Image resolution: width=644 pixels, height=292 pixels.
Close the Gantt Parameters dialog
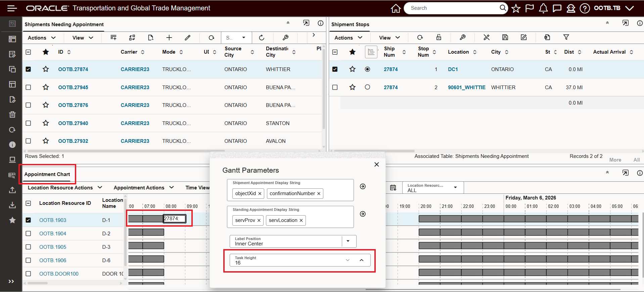[377, 164]
